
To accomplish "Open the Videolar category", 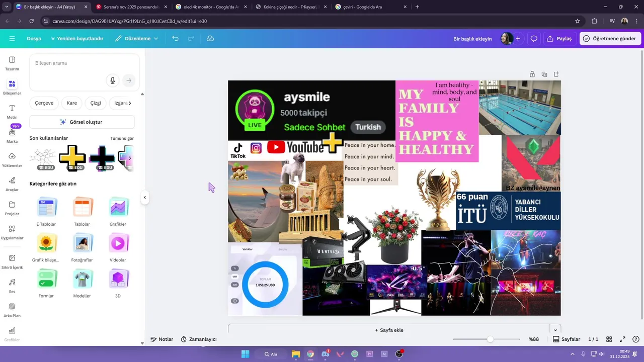I will (x=118, y=247).
